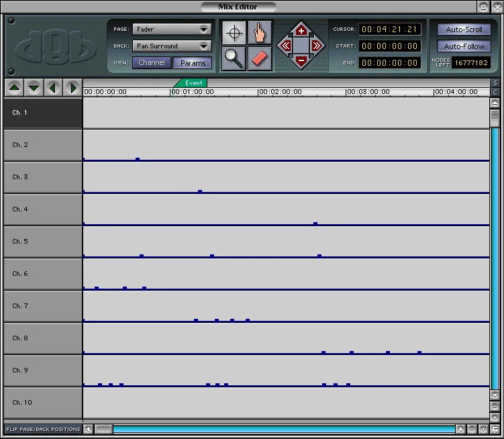The image size is (504, 439).
Task: Click the green left arrow button
Action: click(54, 87)
